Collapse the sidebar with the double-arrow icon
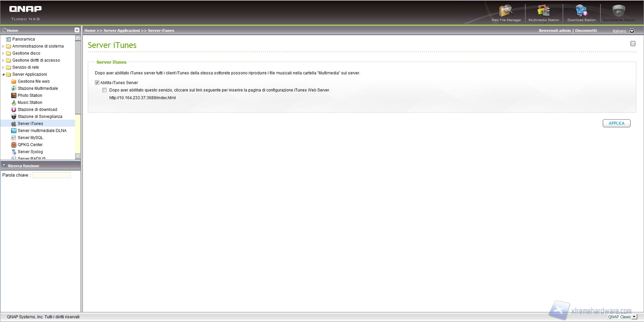Viewport: 644px width, 322px height. click(77, 30)
